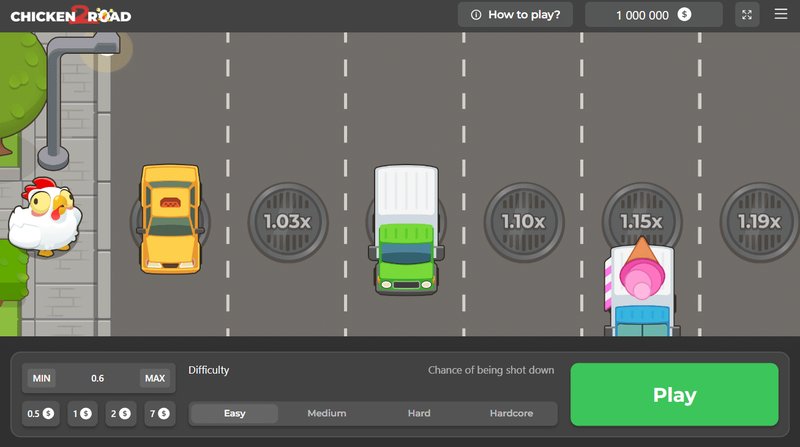Open the hamburger menu
Viewport: 800px width, 447px height.
click(x=781, y=15)
